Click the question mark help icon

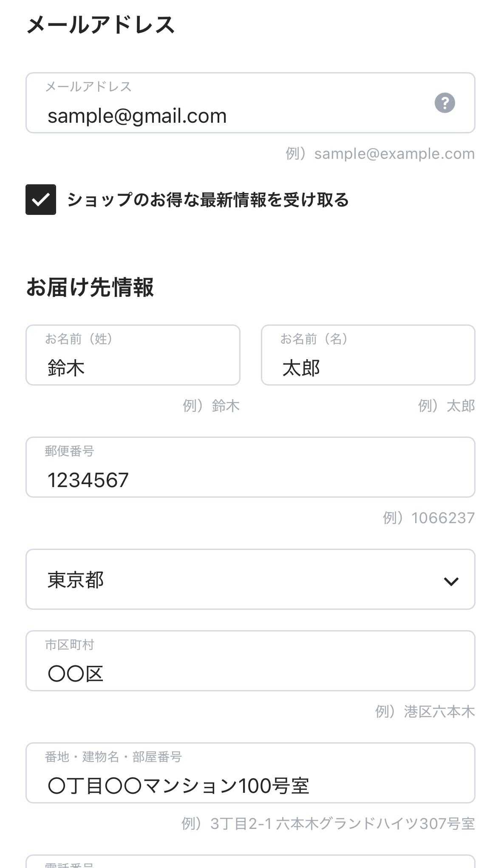point(444,103)
